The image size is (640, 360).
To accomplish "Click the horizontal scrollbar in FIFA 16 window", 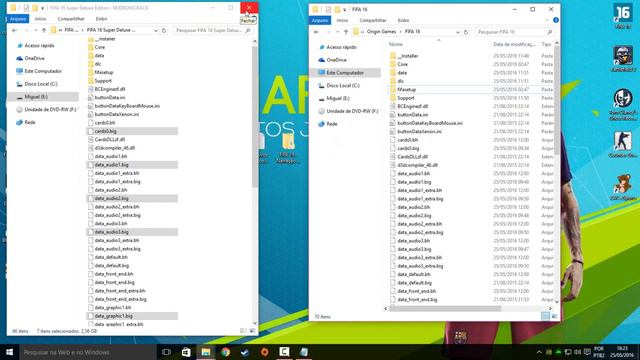I will (x=445, y=309).
